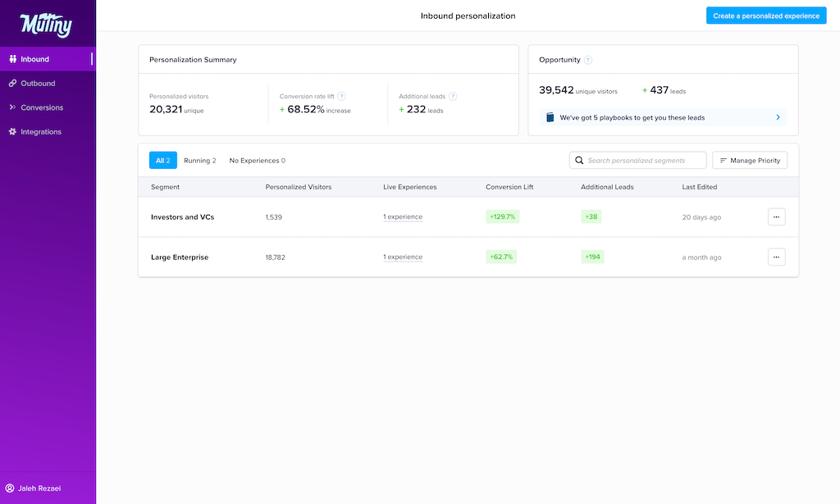840x504 pixels.
Task: Click the Search personalized segments field
Action: [644, 161]
